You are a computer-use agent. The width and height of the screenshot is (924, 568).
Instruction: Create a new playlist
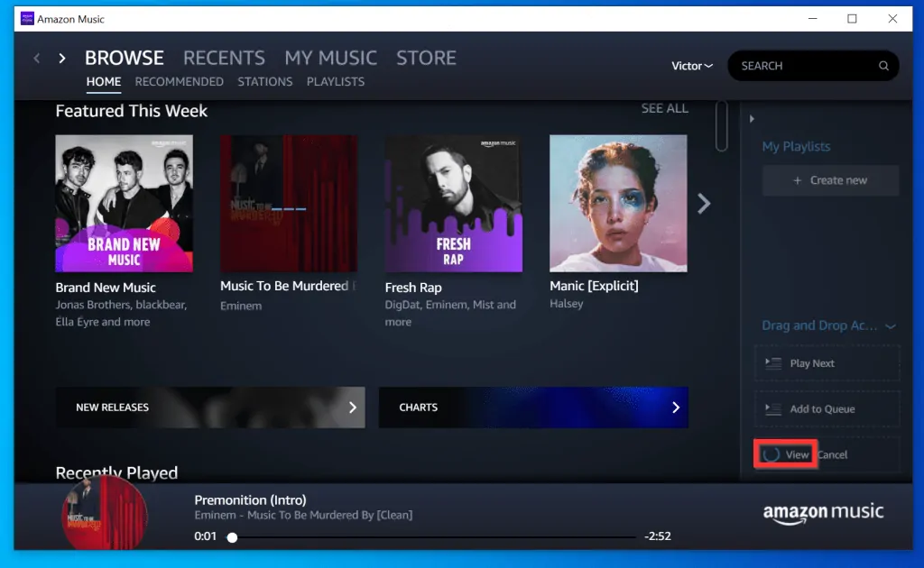830,180
